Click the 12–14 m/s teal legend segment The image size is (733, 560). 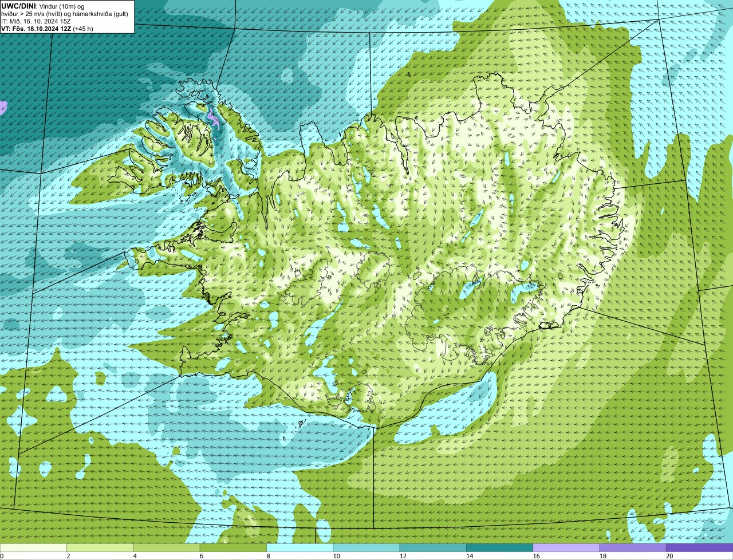pos(433,548)
